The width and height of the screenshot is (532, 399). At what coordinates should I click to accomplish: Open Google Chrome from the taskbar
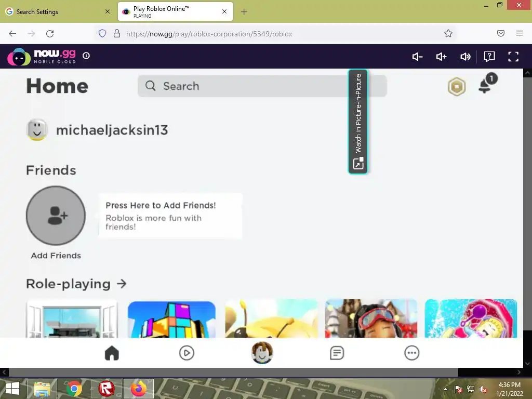click(74, 389)
